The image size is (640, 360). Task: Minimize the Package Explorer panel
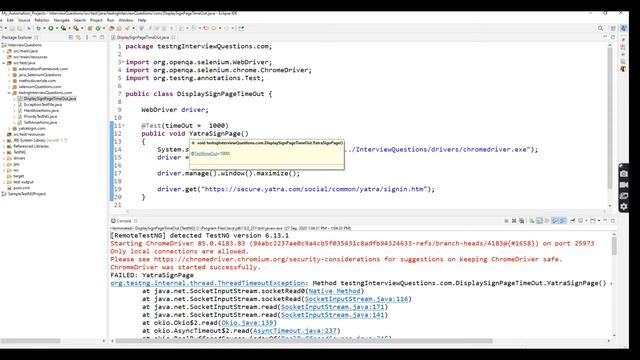94,37
